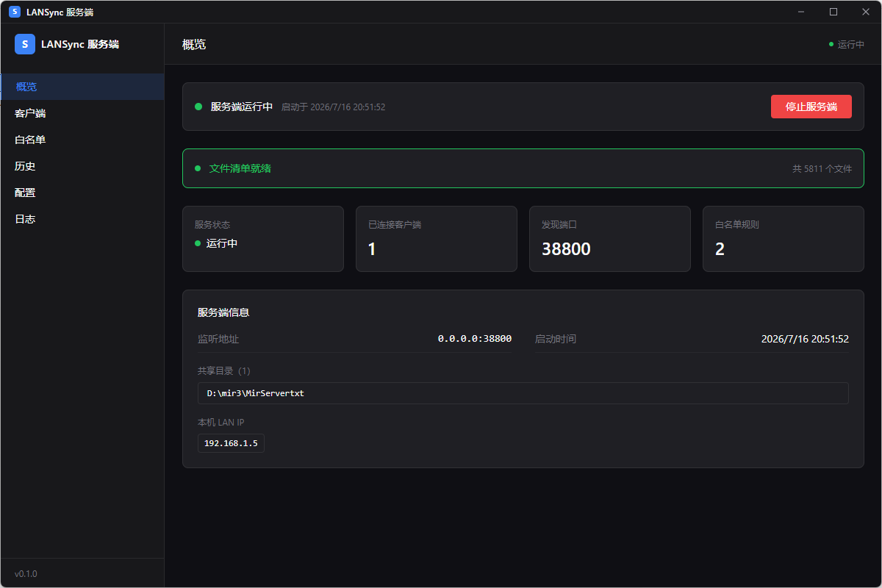The width and height of the screenshot is (882, 588).
Task: Click green dot in 服务状态 card
Action: [x=198, y=243]
